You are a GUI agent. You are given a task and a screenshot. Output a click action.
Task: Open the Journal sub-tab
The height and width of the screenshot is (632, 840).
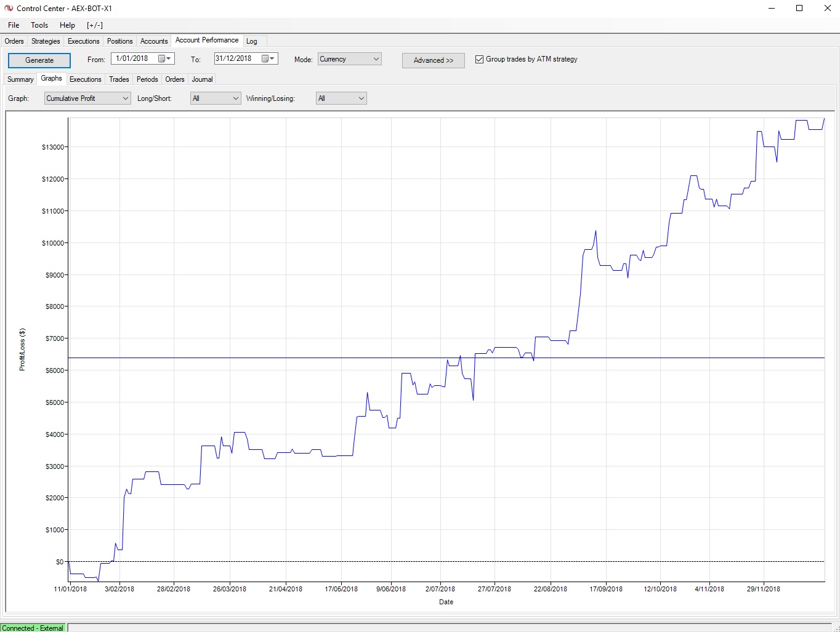[202, 79]
